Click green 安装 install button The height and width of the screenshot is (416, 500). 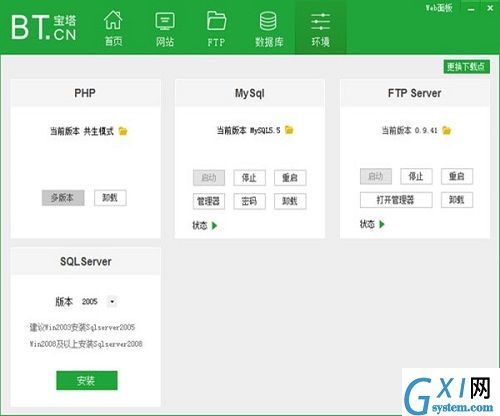[87, 380]
